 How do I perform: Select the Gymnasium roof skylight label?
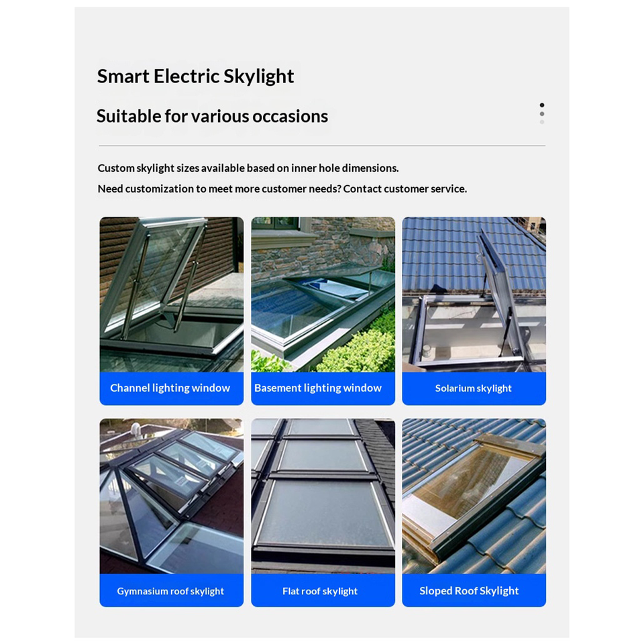(170, 591)
